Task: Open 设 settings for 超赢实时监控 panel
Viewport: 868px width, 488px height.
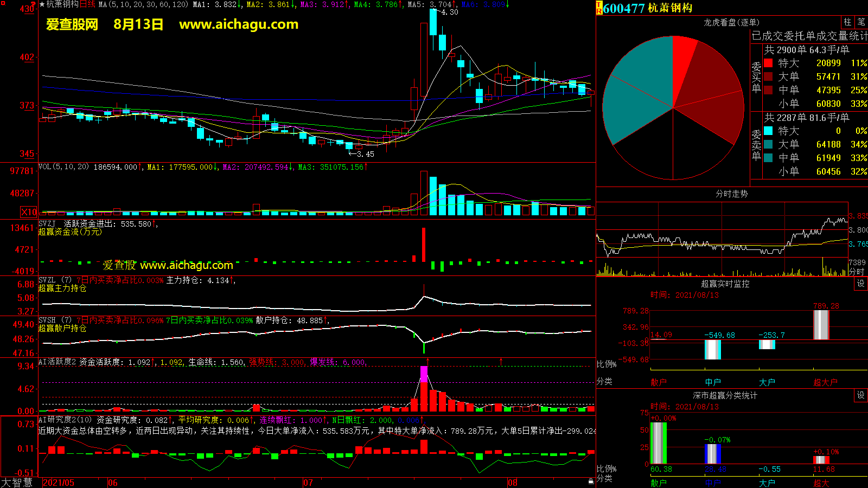Action: point(860,284)
